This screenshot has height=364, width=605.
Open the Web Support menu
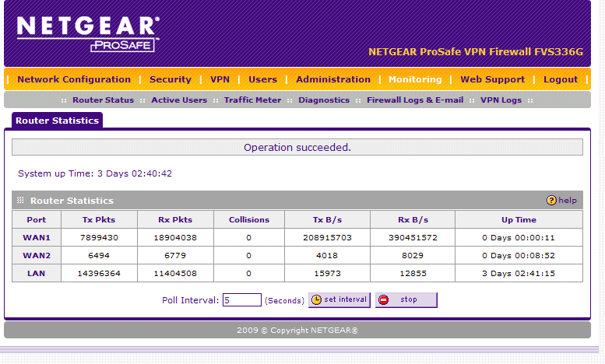493,79
